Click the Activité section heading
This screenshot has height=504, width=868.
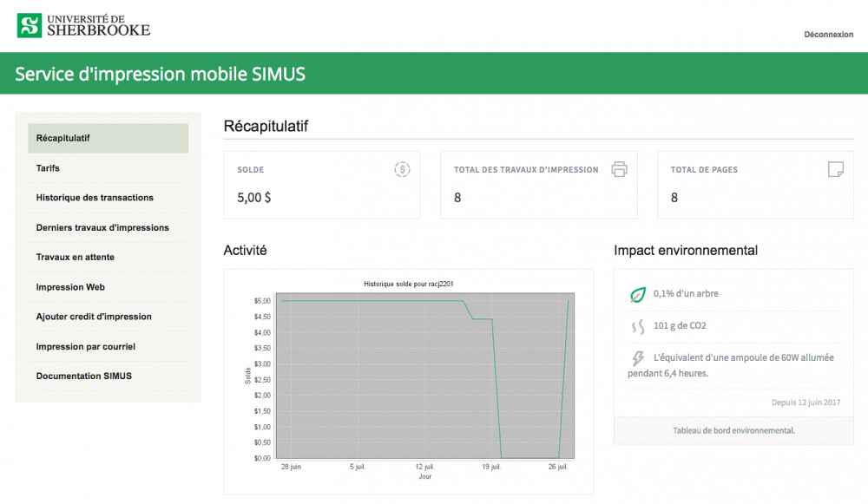246,251
